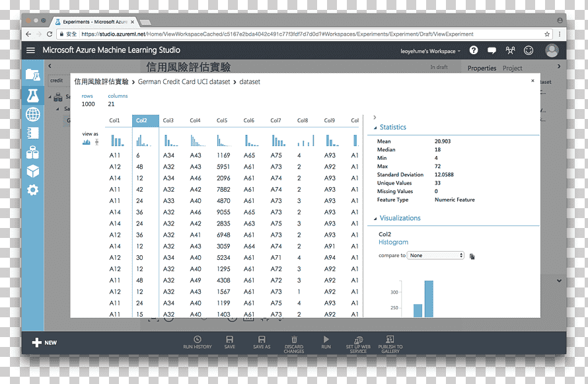Select the Col5 column header
The image size is (588, 384).
[x=222, y=120]
